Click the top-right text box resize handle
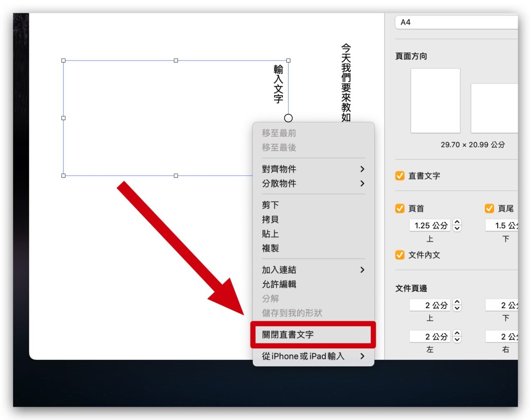The width and height of the screenshot is (531, 420). pyautogui.click(x=289, y=60)
